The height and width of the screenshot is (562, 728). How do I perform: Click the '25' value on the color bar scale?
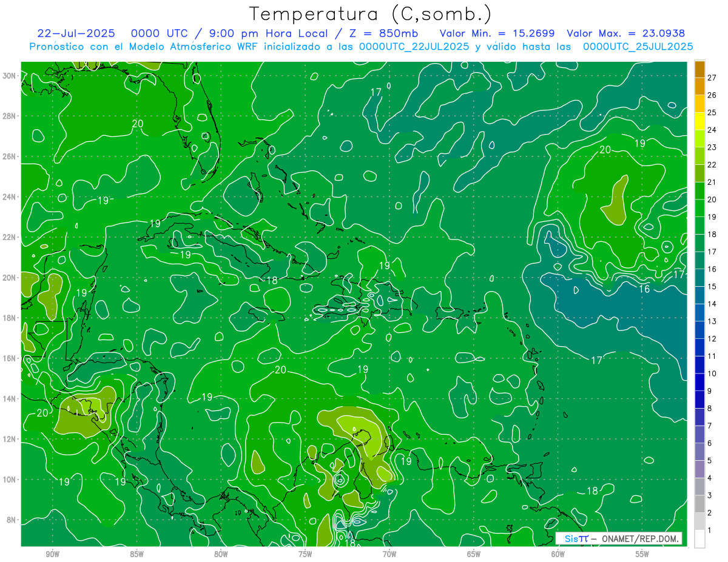click(x=712, y=112)
